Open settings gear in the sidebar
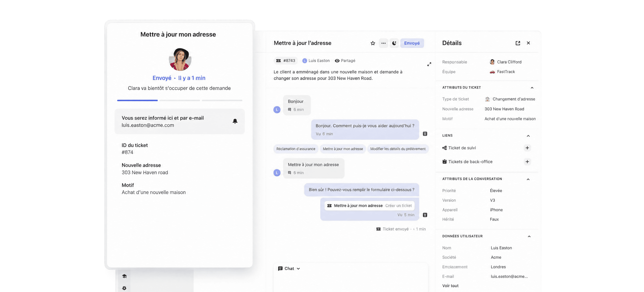The height and width of the screenshot is (292, 644). 124,288
